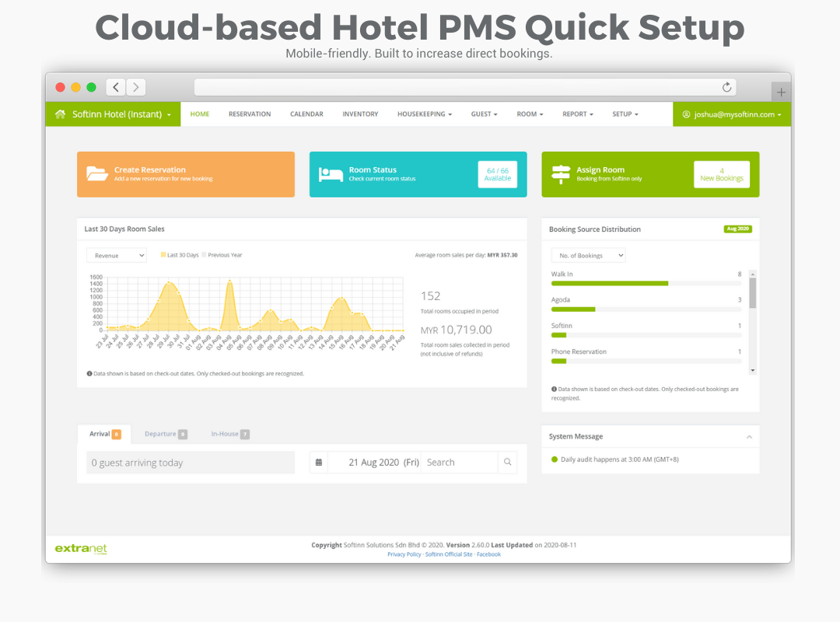Click the bed icon on Room Status

[x=331, y=174]
